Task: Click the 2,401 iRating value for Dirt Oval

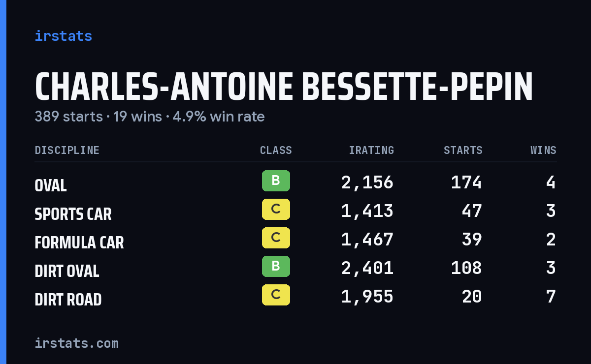Action: tap(367, 268)
